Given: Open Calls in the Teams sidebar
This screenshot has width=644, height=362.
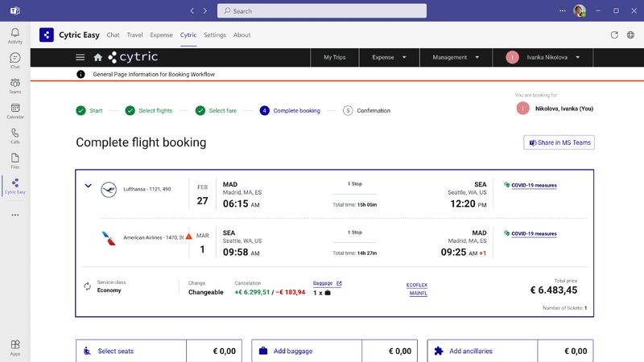Looking at the screenshot, I should click(x=14, y=136).
